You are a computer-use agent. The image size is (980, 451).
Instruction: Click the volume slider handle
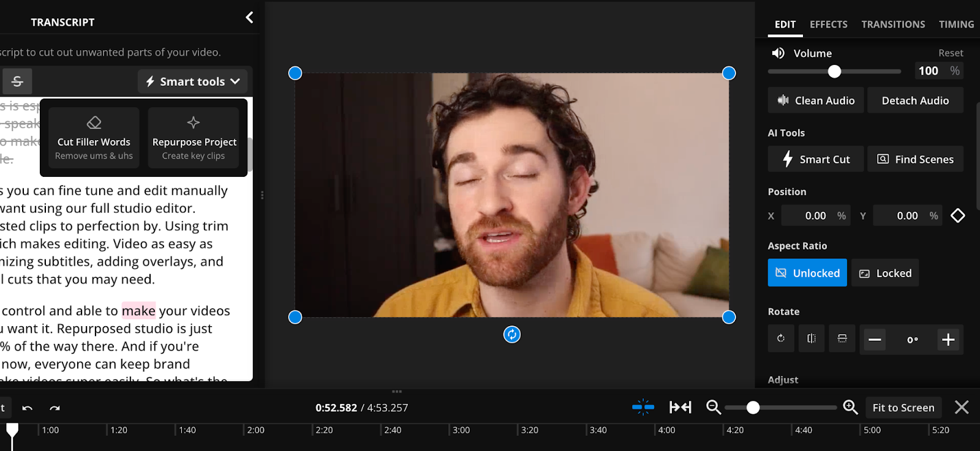[x=834, y=72]
